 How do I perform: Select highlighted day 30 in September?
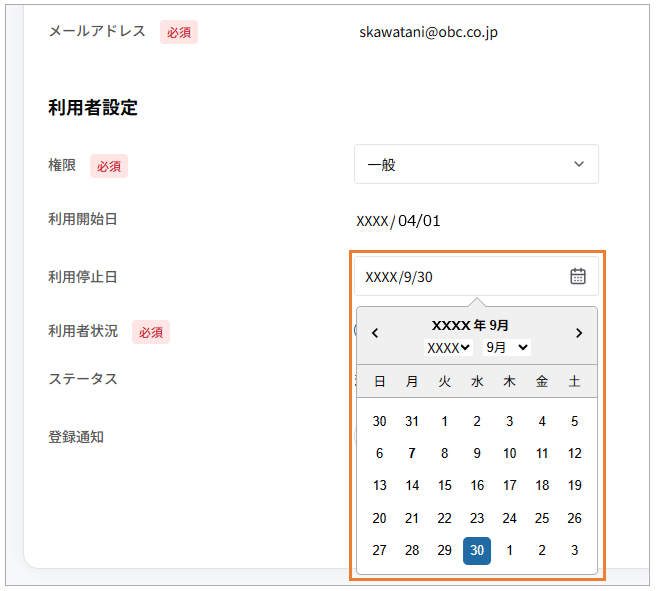(x=477, y=550)
